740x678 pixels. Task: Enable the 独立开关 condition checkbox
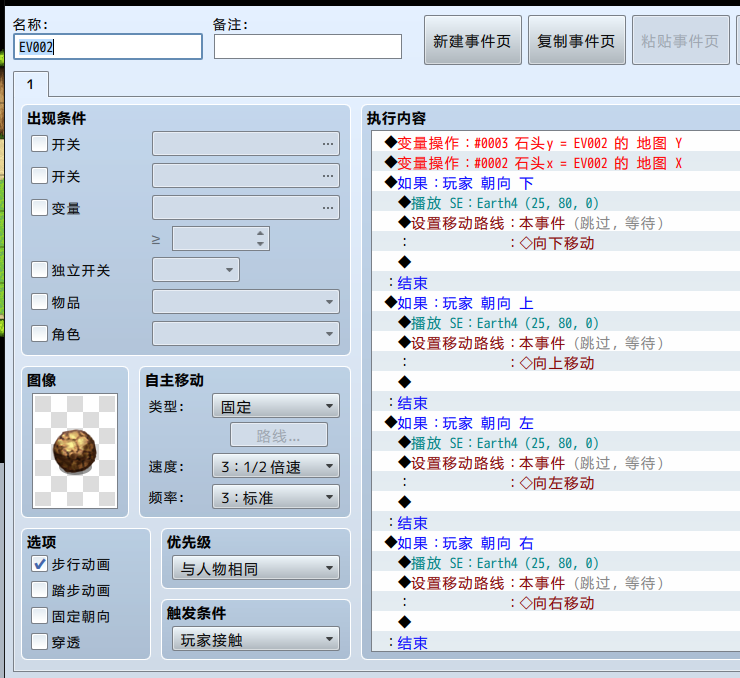(39, 270)
